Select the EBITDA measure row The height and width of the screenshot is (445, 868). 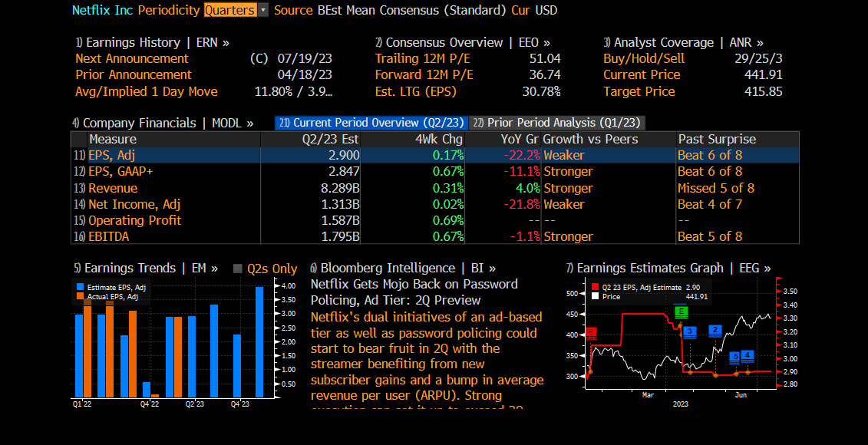tap(435, 236)
